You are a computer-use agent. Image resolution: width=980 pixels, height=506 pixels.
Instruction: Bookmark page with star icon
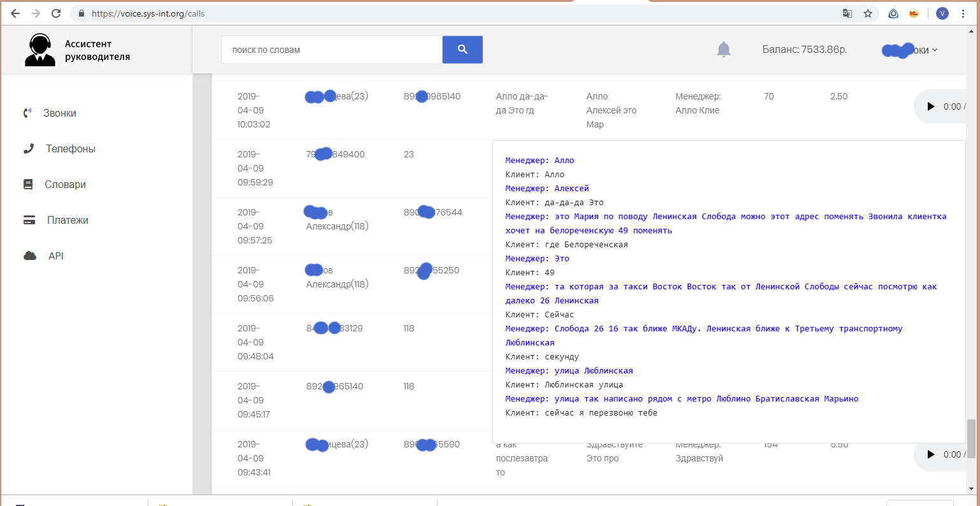click(867, 13)
